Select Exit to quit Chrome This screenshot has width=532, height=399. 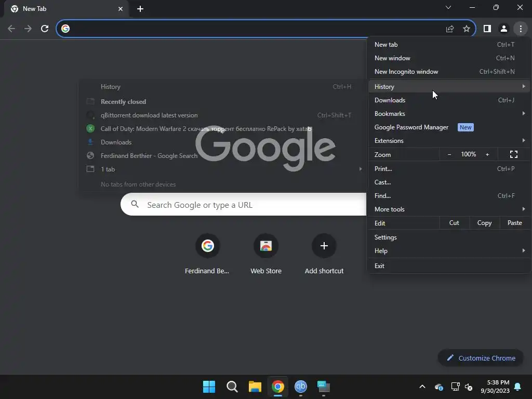point(449,265)
